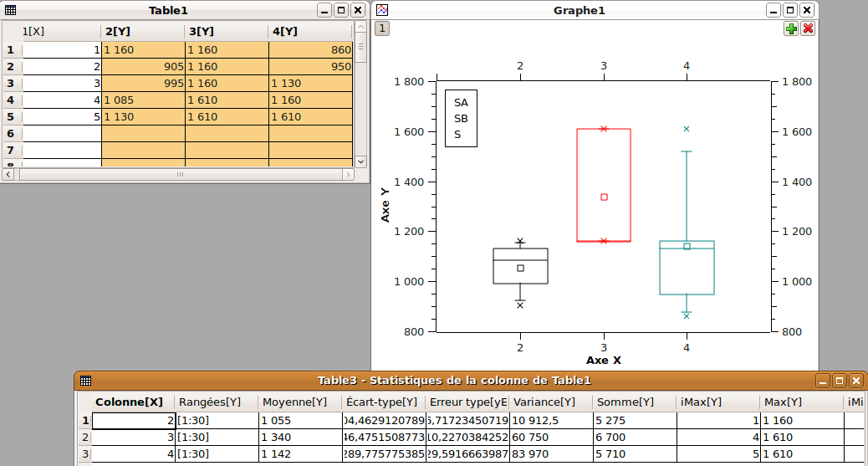Click the graph legend box with SA, SB, S
The image size is (868, 466).
click(461, 118)
